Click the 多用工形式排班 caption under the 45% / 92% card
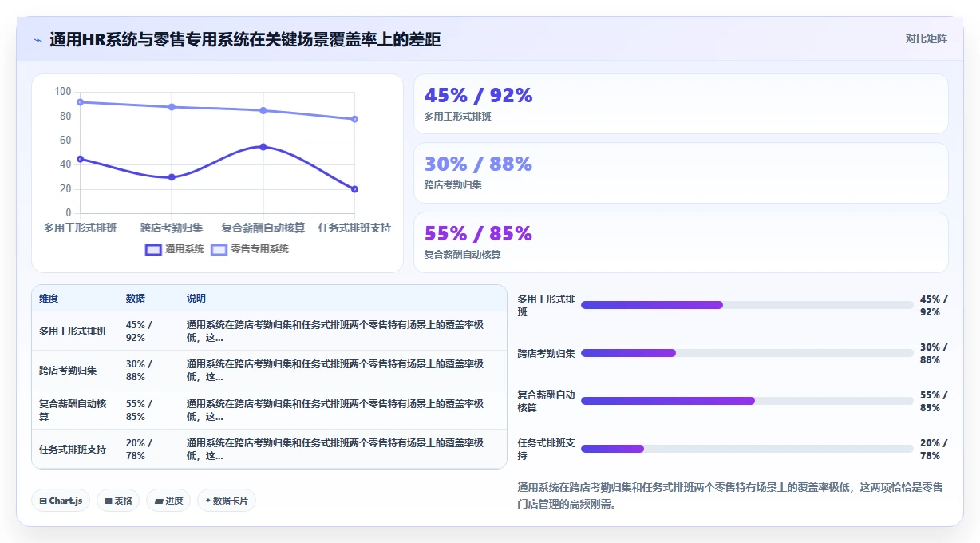The height and width of the screenshot is (543, 980). pyautogui.click(x=457, y=117)
